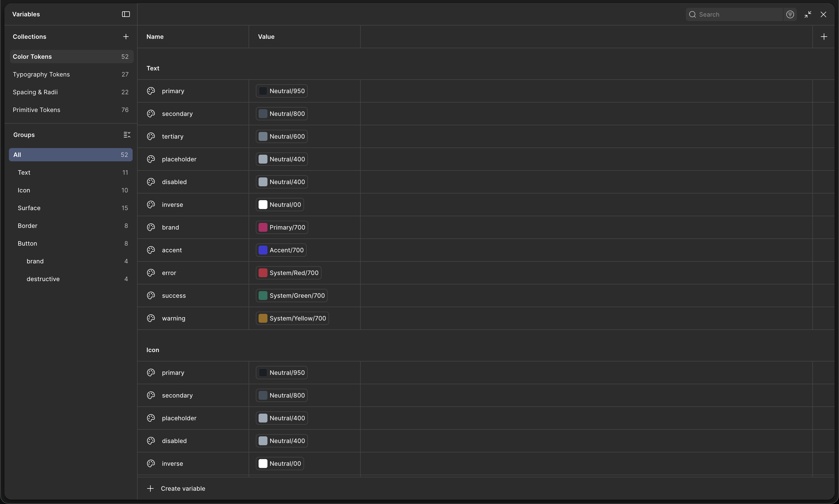
Task: Click the Text section heading in table
Action: tap(153, 68)
